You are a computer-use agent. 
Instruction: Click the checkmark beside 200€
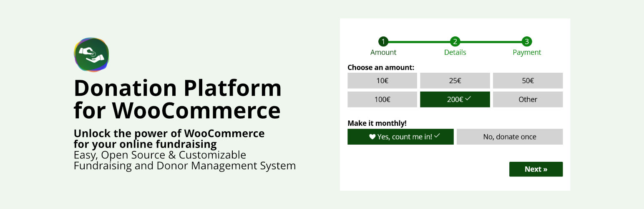click(x=468, y=99)
